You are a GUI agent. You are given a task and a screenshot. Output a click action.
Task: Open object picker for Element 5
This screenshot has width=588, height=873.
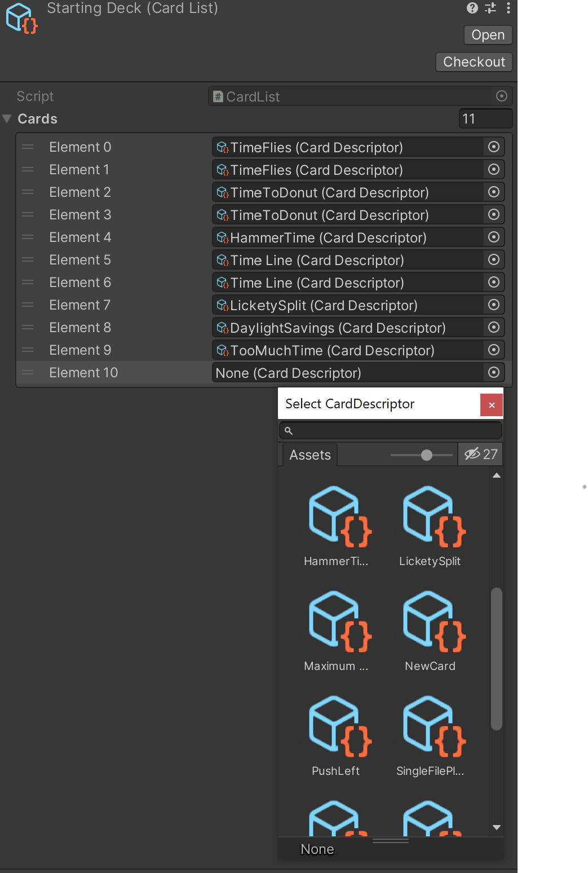click(x=494, y=260)
